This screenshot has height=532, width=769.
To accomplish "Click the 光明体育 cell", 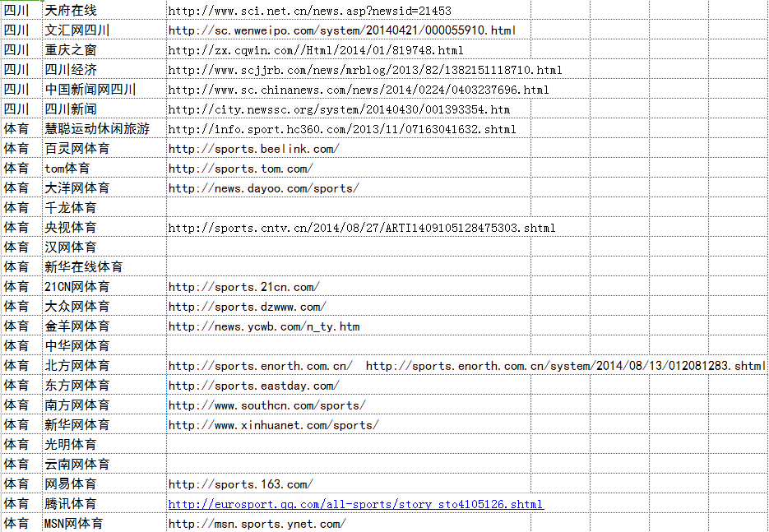I will click(x=104, y=444).
